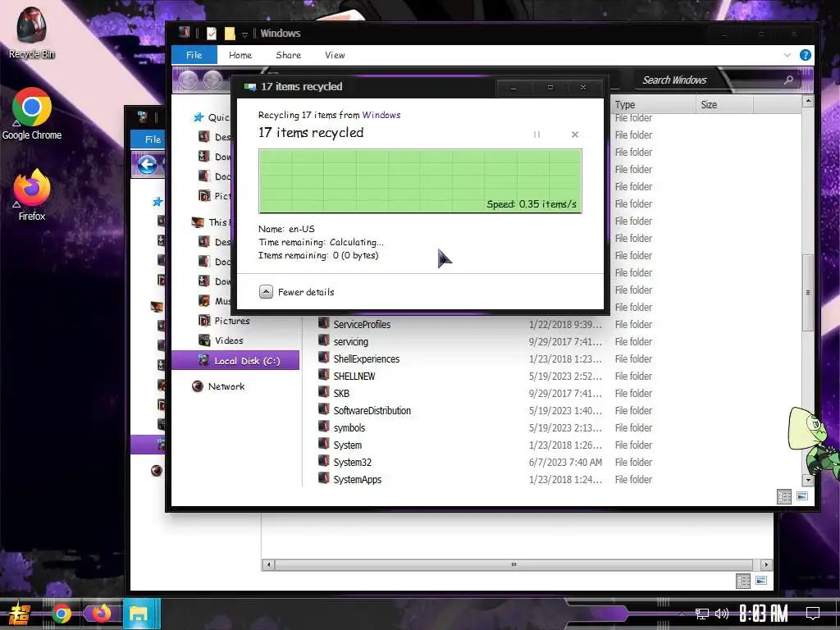Viewport: 840px width, 630px height.
Task: Launch Firefox from the desktop shortcut
Action: click(32, 195)
